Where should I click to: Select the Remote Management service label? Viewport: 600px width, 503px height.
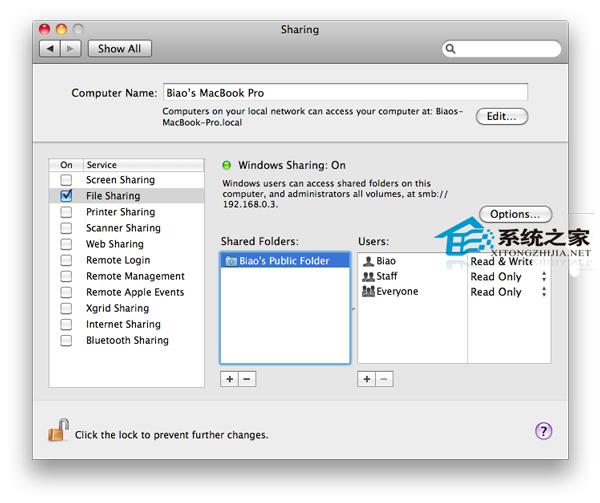pyautogui.click(x=135, y=276)
